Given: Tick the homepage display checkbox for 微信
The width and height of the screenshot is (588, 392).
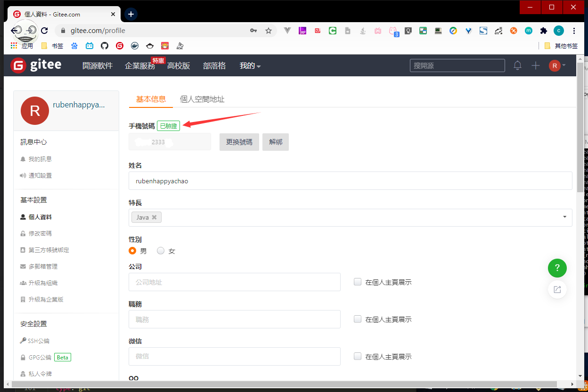Looking at the screenshot, I should (x=358, y=356).
